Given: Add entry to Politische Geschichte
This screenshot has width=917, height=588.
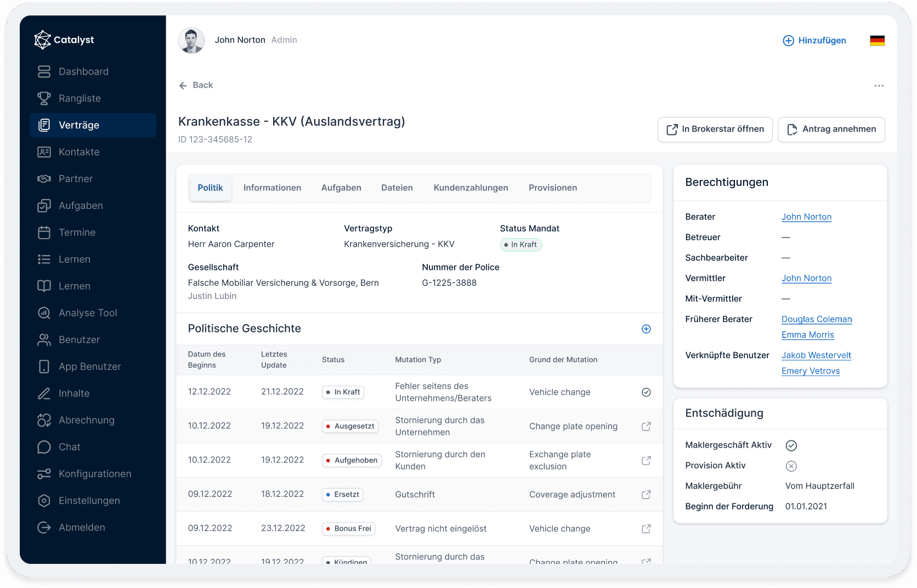Looking at the screenshot, I should [x=646, y=329].
